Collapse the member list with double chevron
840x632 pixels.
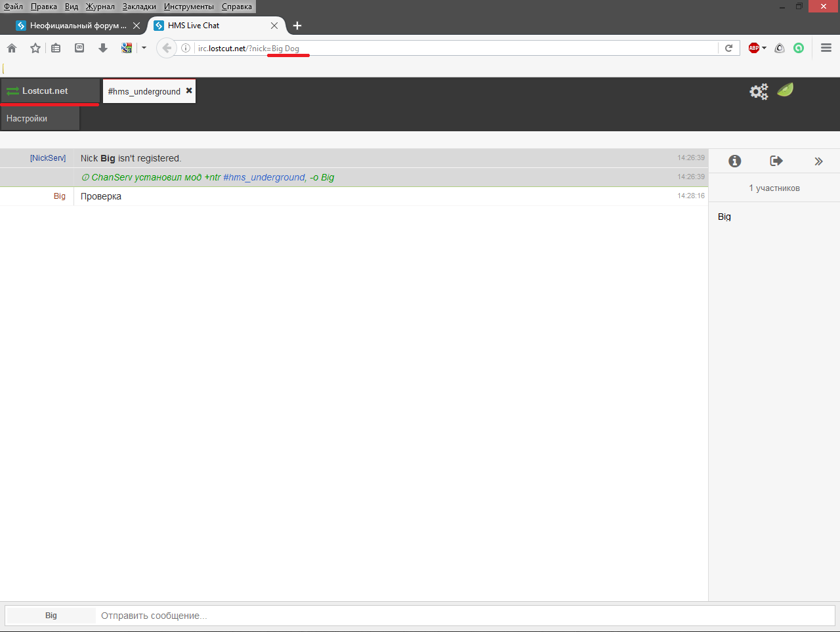tap(818, 161)
